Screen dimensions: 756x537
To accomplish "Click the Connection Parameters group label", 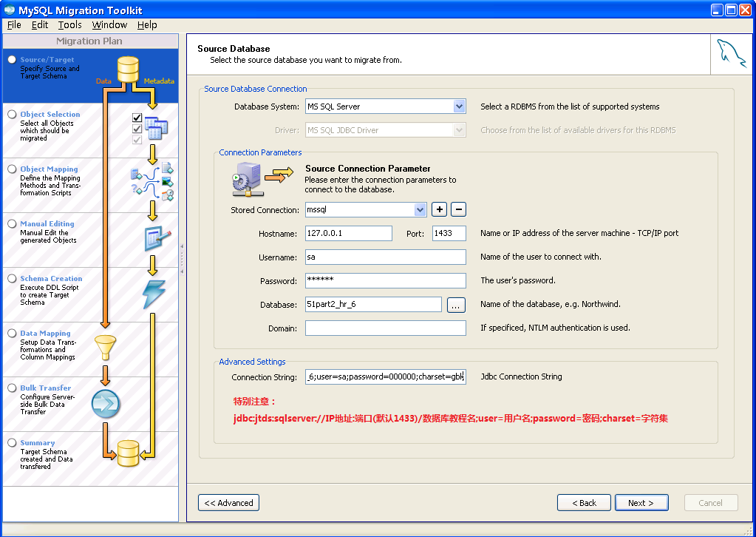I will point(260,152).
